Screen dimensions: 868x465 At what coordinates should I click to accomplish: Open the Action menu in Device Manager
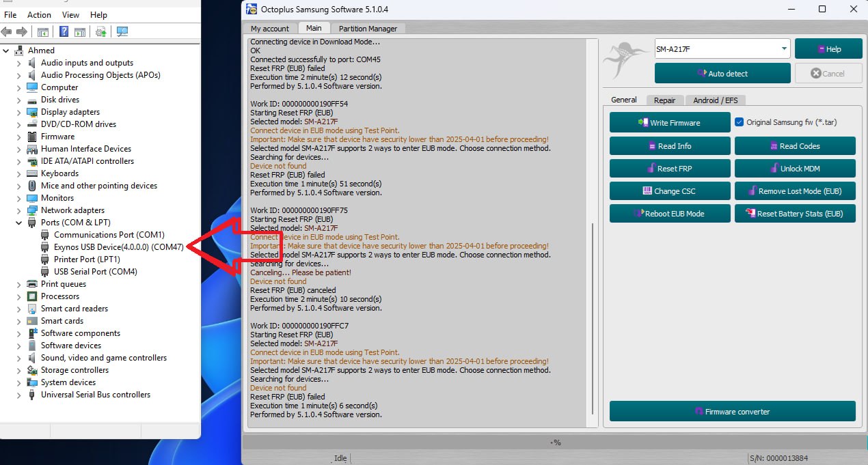(39, 15)
